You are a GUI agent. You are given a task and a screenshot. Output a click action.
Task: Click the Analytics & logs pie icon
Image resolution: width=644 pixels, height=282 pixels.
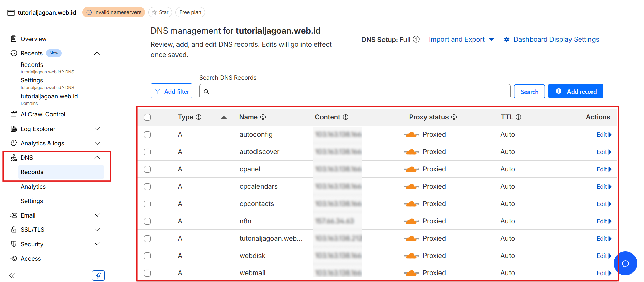tap(14, 143)
